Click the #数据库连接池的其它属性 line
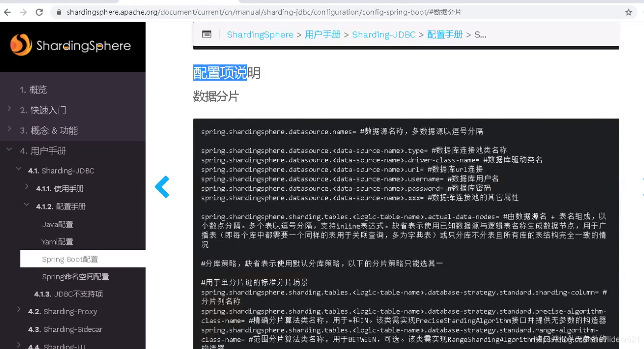The image size is (644, 349). 360,198
